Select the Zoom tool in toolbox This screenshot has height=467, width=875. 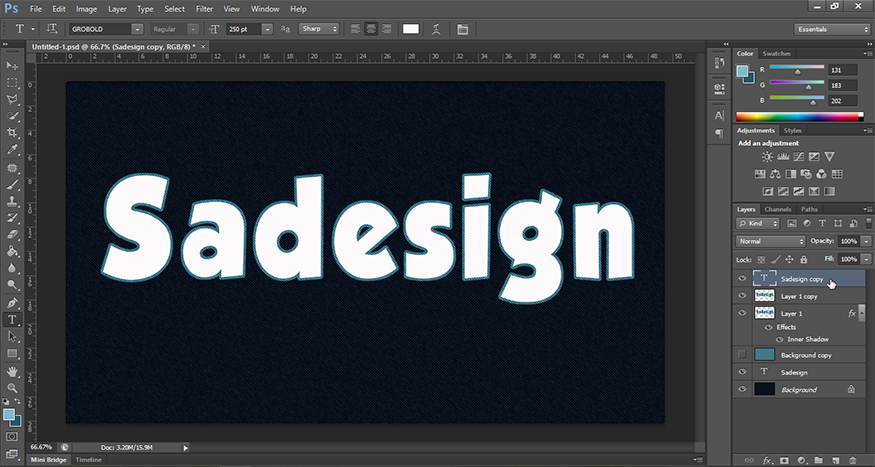(12, 388)
